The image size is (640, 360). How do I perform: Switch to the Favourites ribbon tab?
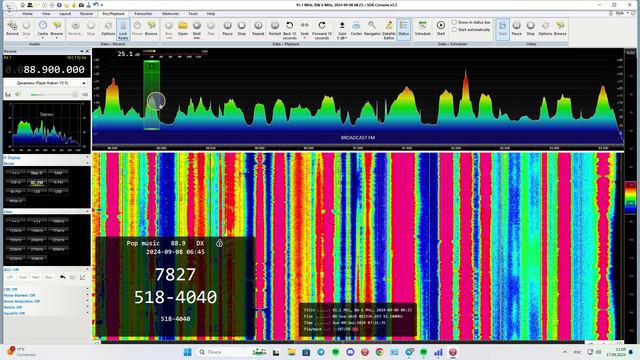(x=143, y=13)
